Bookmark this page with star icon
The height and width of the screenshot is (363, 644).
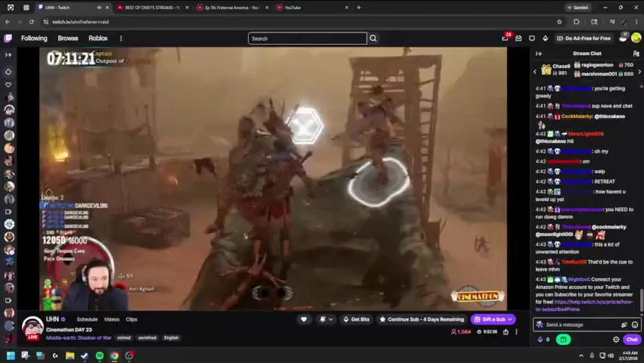click(x=559, y=22)
